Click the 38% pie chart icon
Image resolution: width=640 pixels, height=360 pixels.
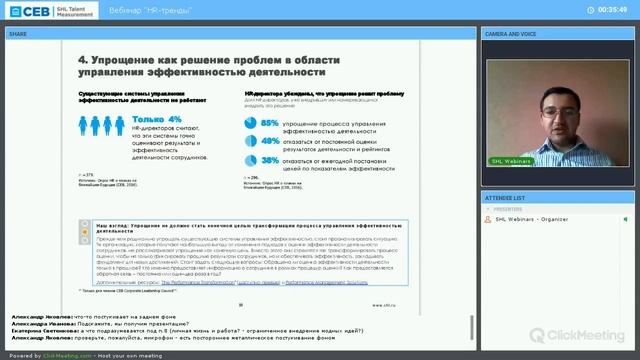pyautogui.click(x=250, y=160)
